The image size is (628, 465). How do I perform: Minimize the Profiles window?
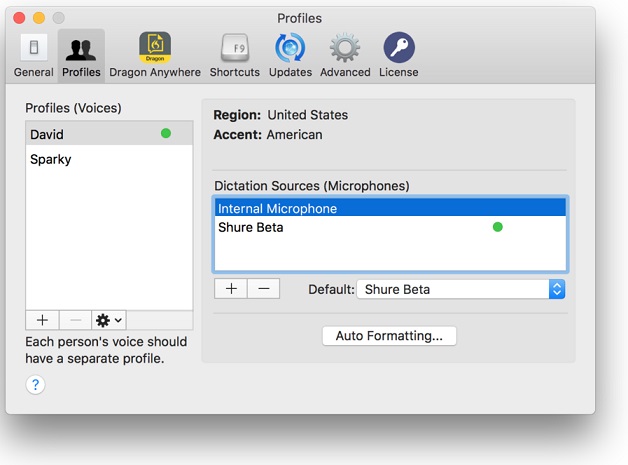[x=39, y=18]
